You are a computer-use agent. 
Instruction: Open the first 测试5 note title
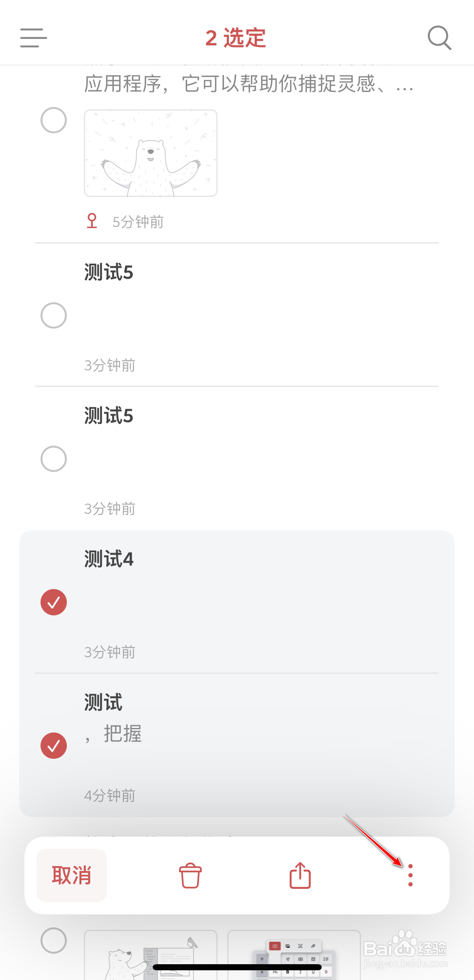(x=109, y=272)
